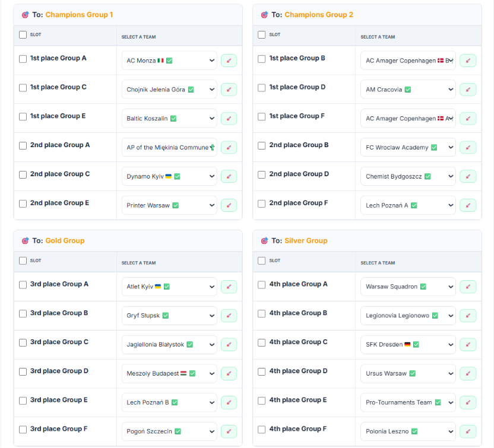
Task: Open the Chojnik Jelenia Góra team dropdown
Action: click(169, 90)
